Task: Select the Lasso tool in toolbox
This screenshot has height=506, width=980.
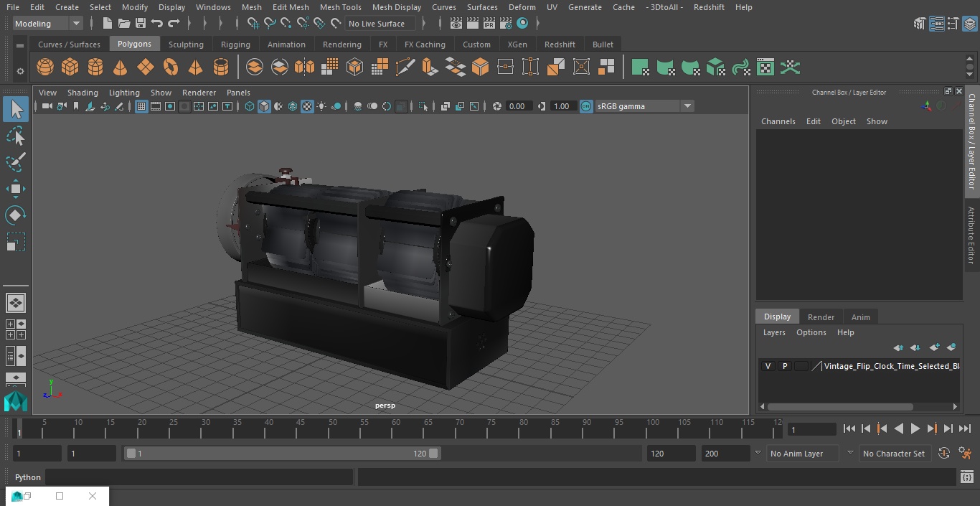Action: pos(16,136)
